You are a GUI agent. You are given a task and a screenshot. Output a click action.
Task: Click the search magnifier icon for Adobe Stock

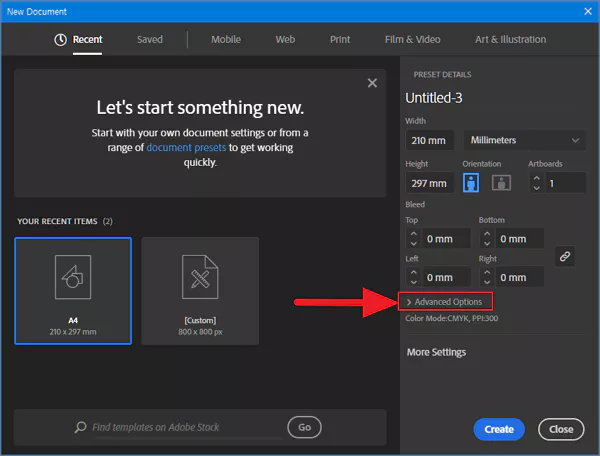pos(80,427)
